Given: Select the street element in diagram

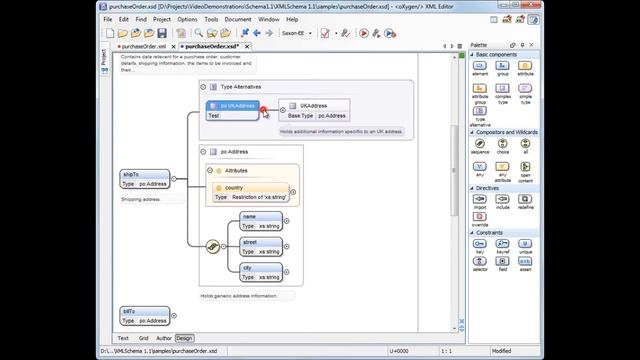Looking at the screenshot, I should (x=261, y=247).
